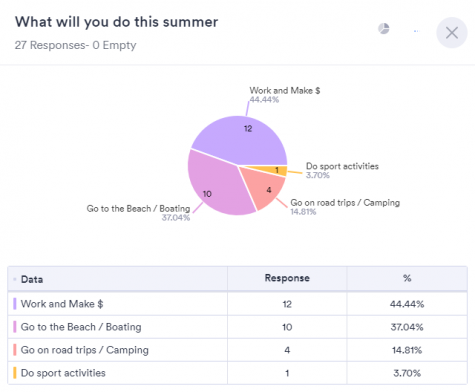Select the pink Go to the Beach slice
This screenshot has width=475, height=392.
tap(213, 187)
